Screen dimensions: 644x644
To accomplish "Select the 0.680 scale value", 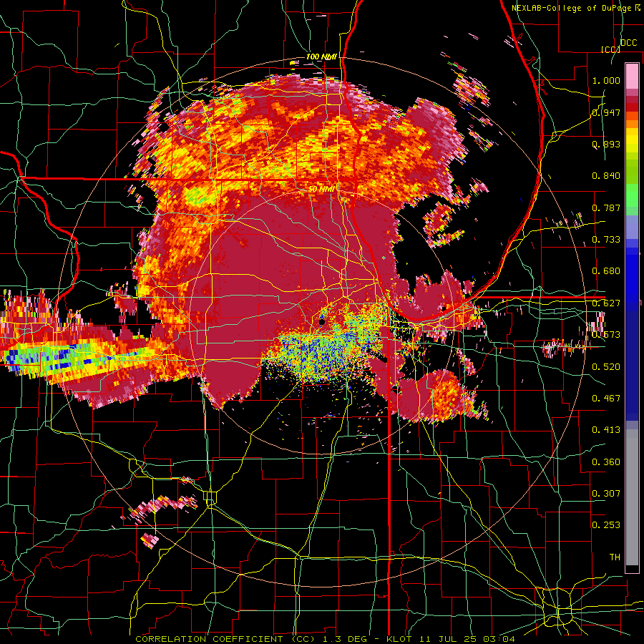I will pos(606,271).
